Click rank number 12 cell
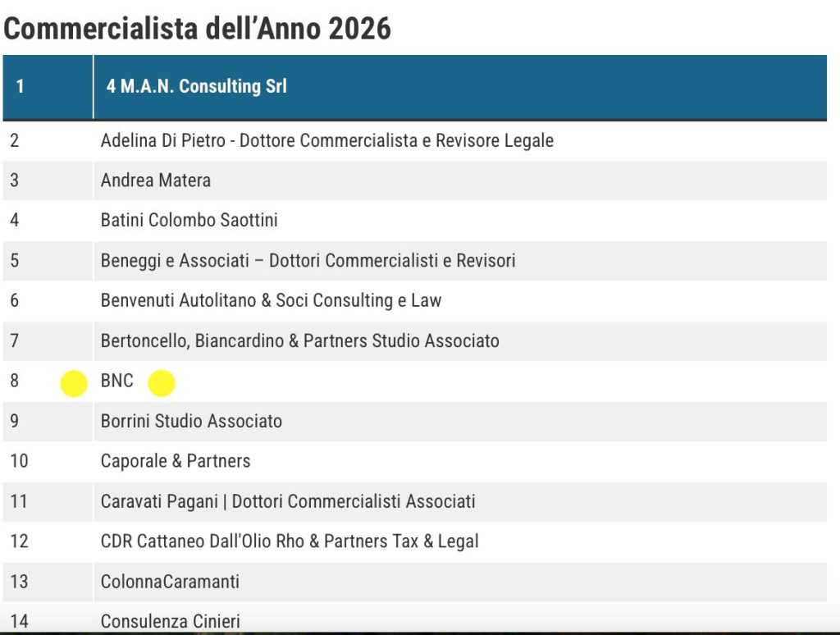Viewport: 840px width, 635px height. (19, 541)
